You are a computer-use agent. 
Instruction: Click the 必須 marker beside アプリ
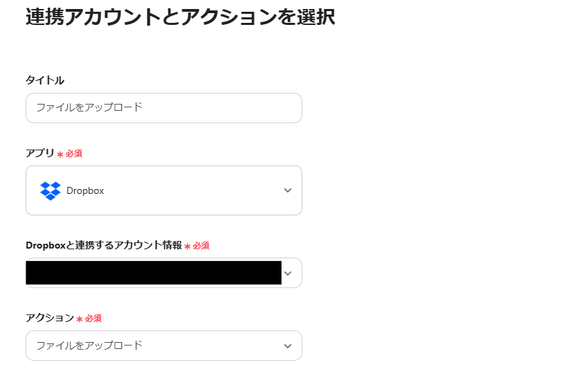pyautogui.click(x=74, y=154)
